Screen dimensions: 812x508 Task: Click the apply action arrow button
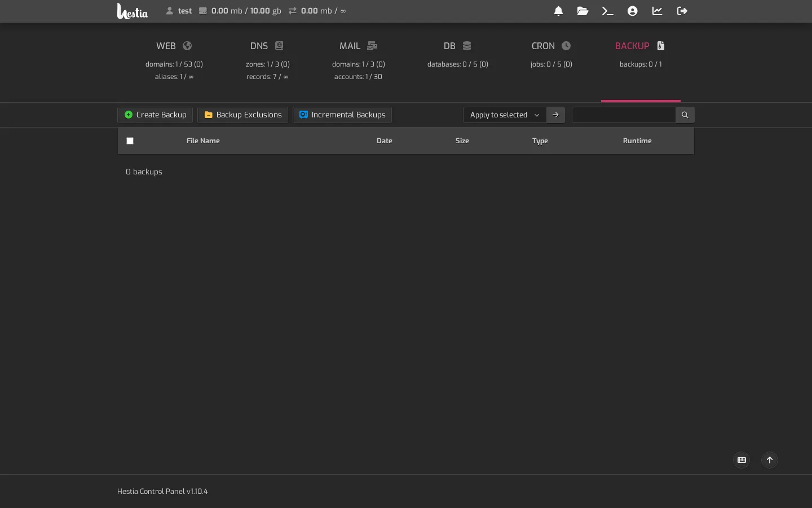tap(555, 115)
